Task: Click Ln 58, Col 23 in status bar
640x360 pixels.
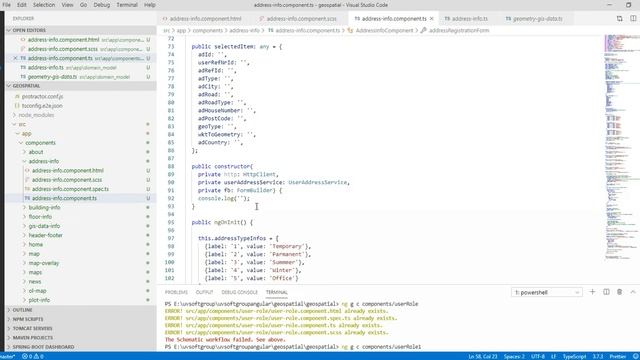Action: click(483, 357)
